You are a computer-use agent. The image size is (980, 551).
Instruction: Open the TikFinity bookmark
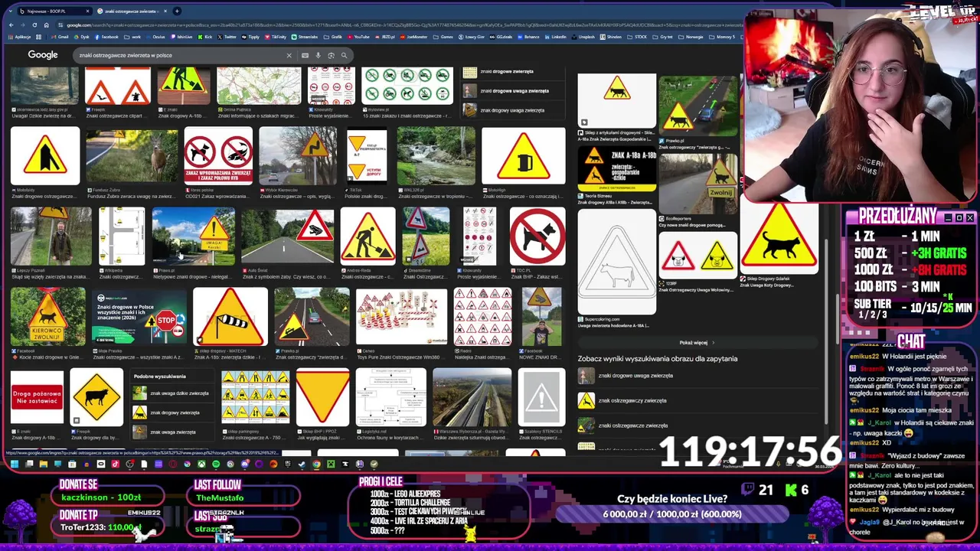[276, 37]
